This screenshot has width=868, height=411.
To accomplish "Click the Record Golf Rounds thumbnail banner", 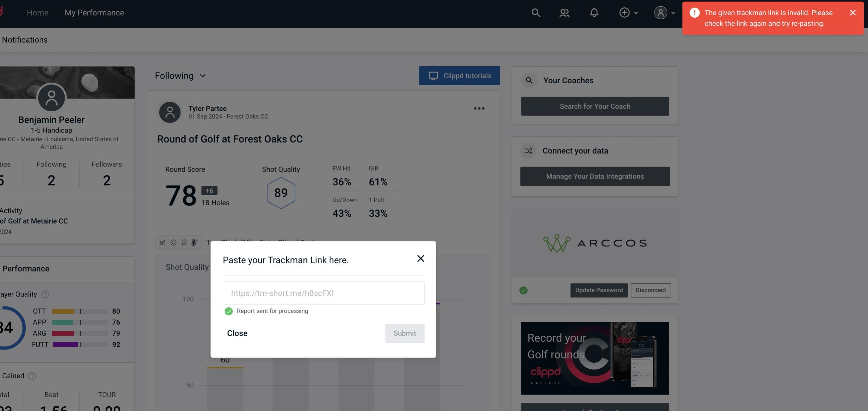I will coord(595,358).
